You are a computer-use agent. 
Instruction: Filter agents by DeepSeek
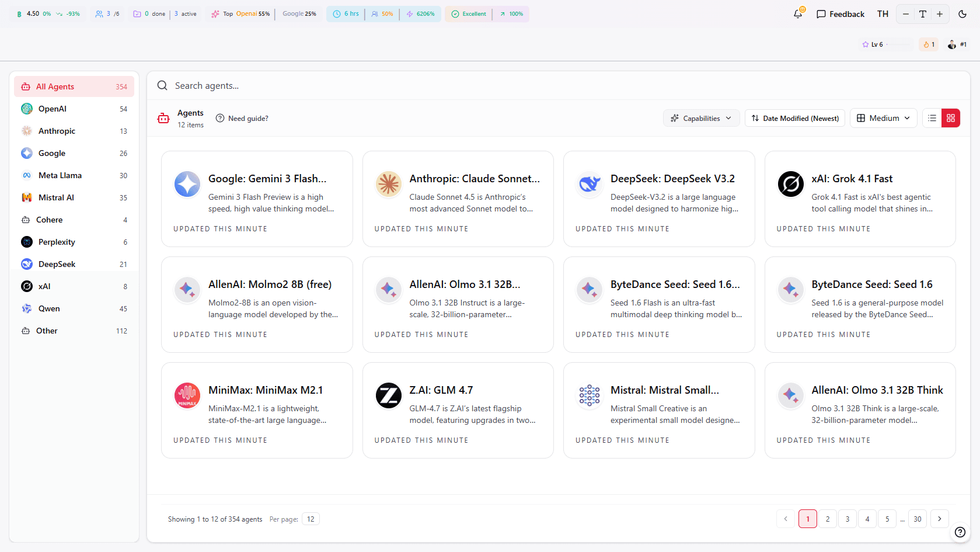click(x=74, y=264)
